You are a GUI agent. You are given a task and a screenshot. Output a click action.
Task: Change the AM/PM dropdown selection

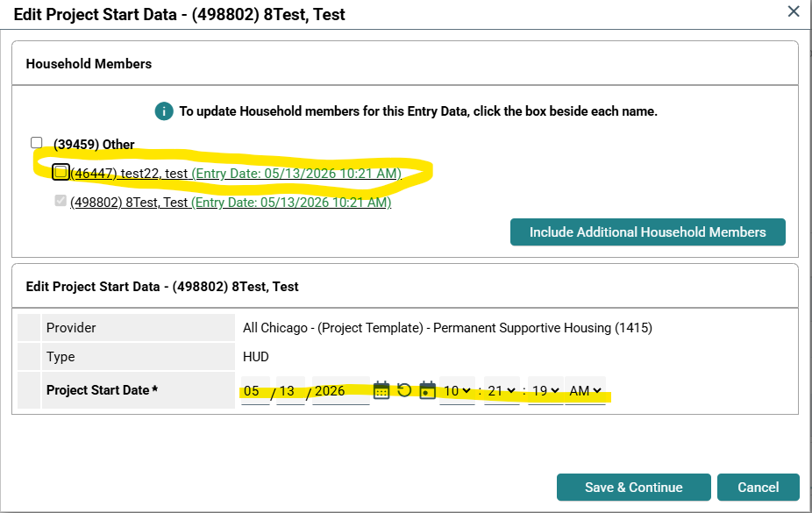585,391
